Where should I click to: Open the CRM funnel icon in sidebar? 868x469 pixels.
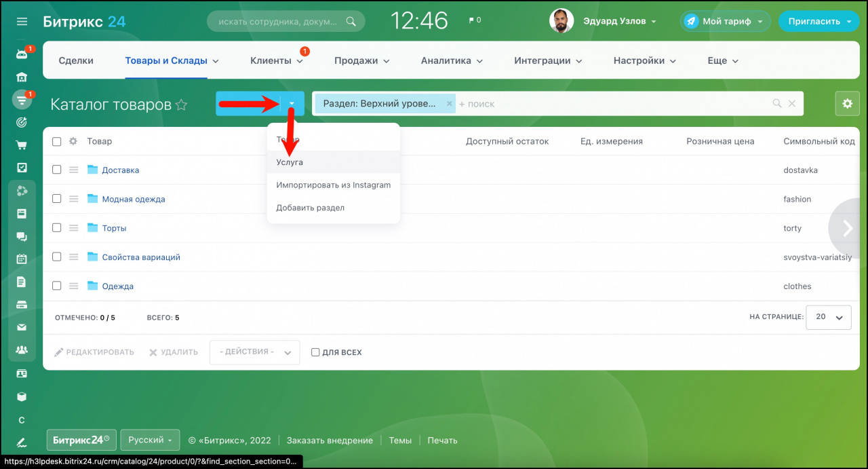tap(22, 100)
